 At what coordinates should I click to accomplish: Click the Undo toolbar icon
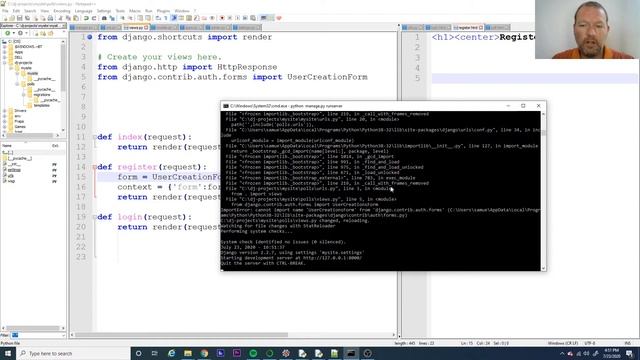86,18
